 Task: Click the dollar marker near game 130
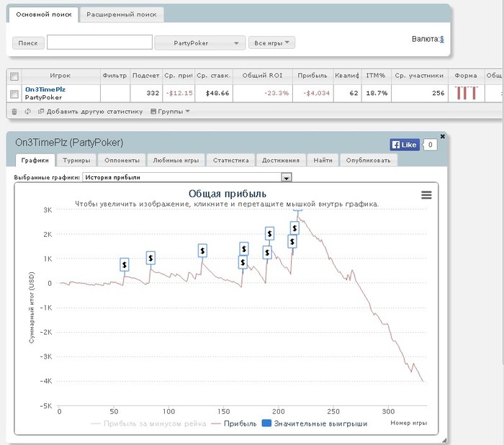click(202, 251)
